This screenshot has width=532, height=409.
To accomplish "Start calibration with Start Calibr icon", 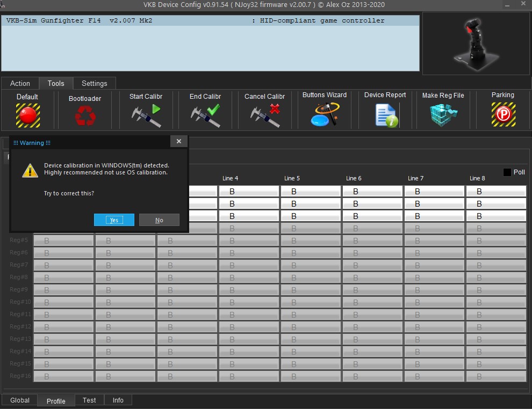I will pyautogui.click(x=146, y=115).
